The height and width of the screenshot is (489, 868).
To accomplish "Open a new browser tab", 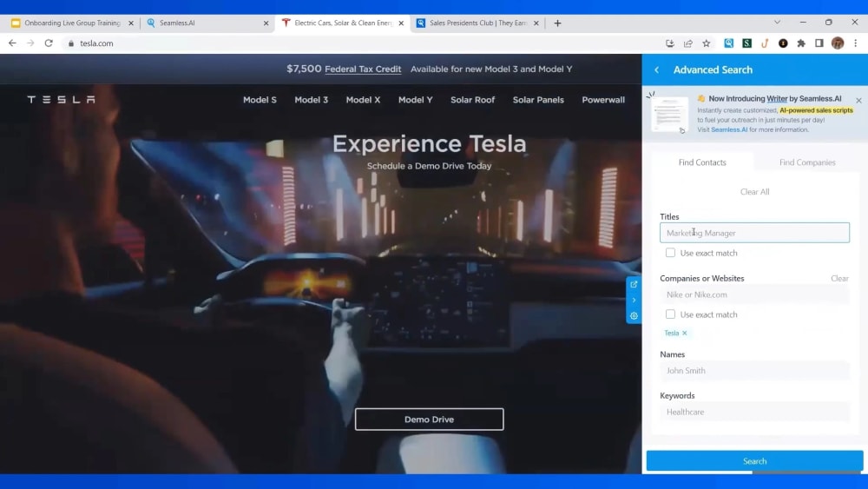I will 557,23.
